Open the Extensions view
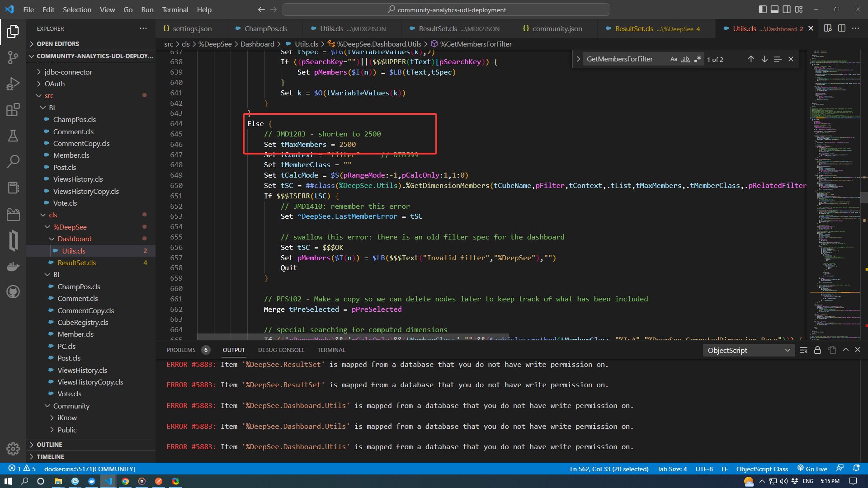The width and height of the screenshot is (868, 488). 13,110
